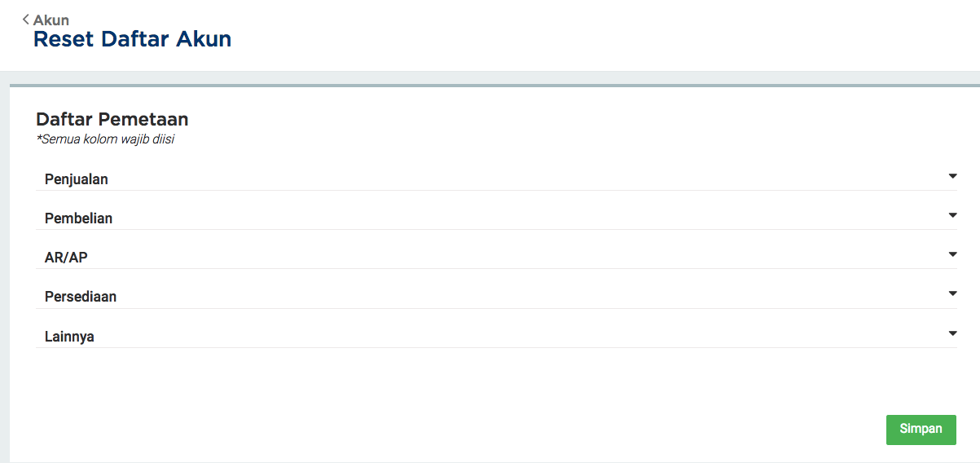The image size is (980, 463).
Task: Expand Lainnya with its caret icon
Action: pyautogui.click(x=952, y=333)
